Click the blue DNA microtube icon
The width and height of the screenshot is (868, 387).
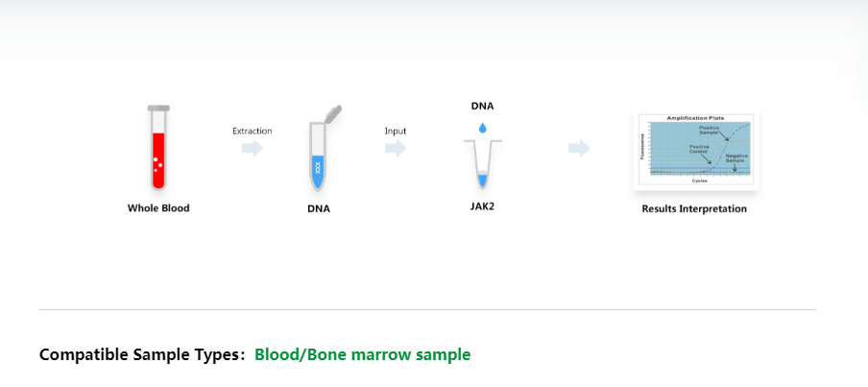(323, 149)
